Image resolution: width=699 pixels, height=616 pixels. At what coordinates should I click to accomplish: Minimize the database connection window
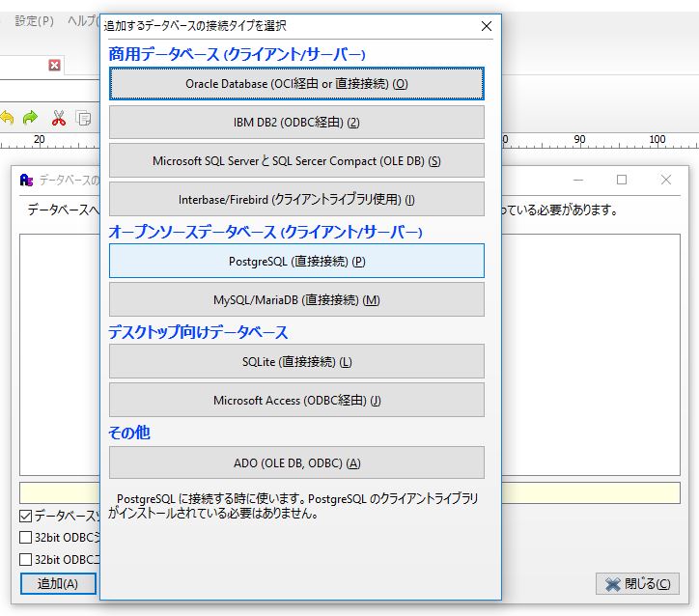[x=578, y=180]
